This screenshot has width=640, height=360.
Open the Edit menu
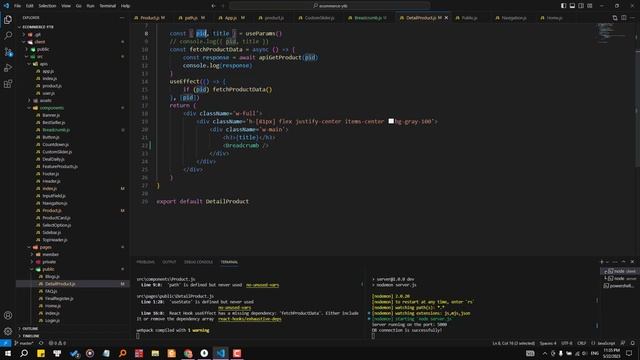pos(30,6)
